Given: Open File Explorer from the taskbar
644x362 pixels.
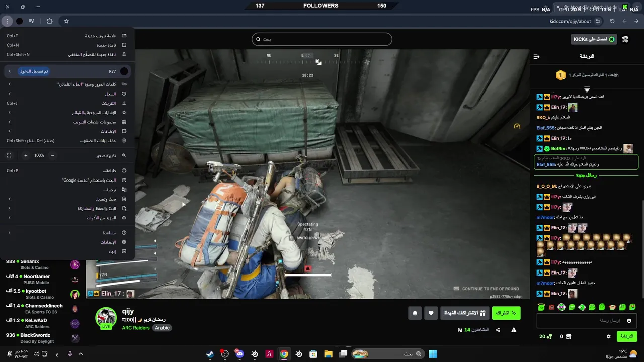Looking at the screenshot, I should [329, 354].
